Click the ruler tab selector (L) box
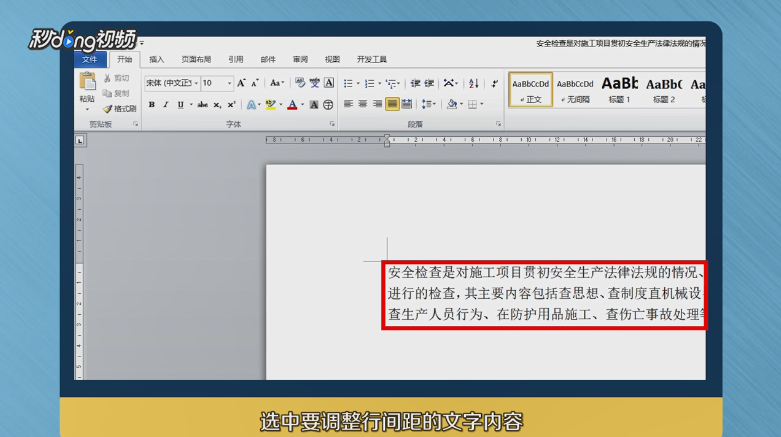Image resolution: width=781 pixels, height=437 pixels. (x=80, y=141)
